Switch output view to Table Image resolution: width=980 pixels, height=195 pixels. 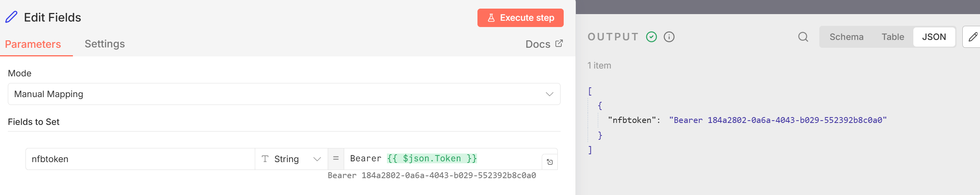[x=893, y=37]
